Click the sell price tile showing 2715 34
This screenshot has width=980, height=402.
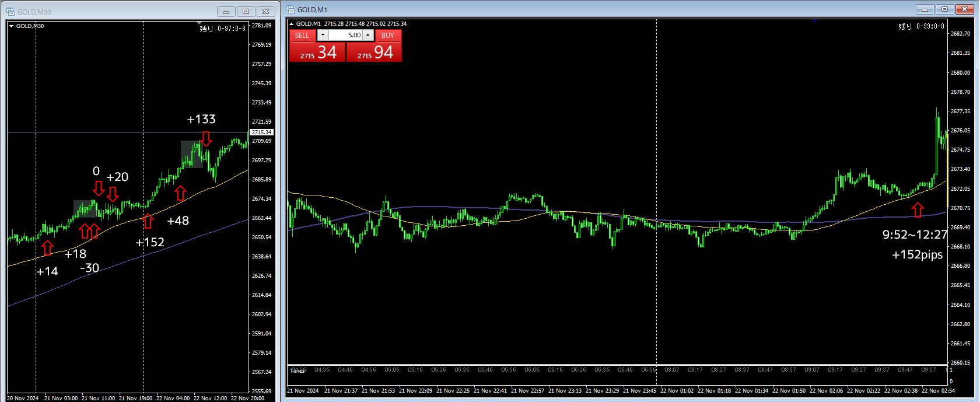tap(317, 52)
